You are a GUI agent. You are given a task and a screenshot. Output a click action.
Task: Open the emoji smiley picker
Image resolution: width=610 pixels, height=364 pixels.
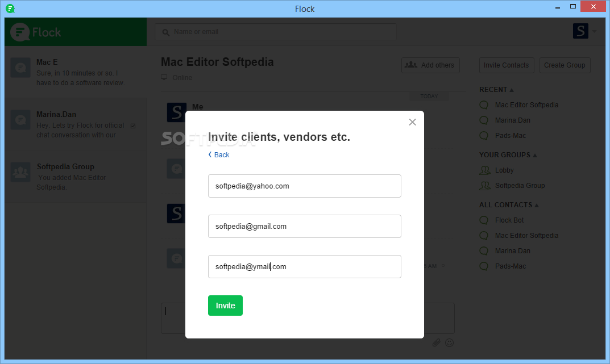449,342
